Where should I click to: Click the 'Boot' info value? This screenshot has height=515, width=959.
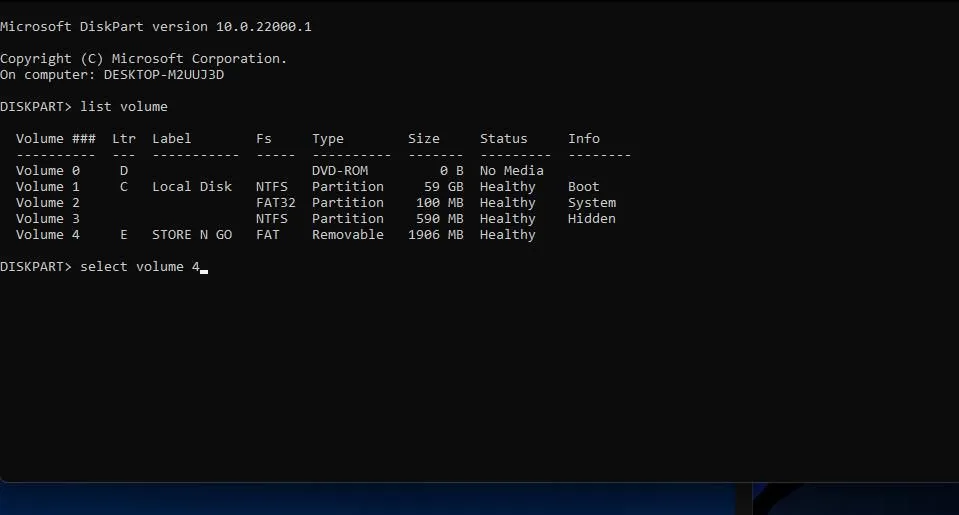[583, 187]
